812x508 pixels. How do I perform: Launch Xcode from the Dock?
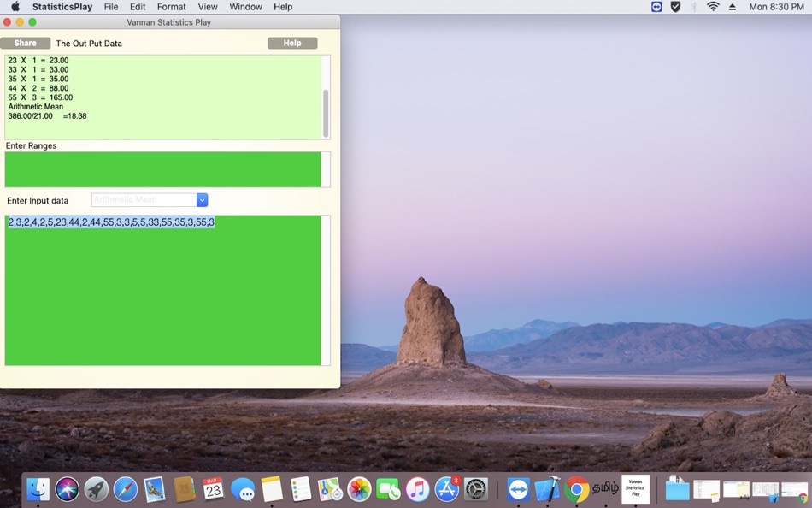coord(547,489)
